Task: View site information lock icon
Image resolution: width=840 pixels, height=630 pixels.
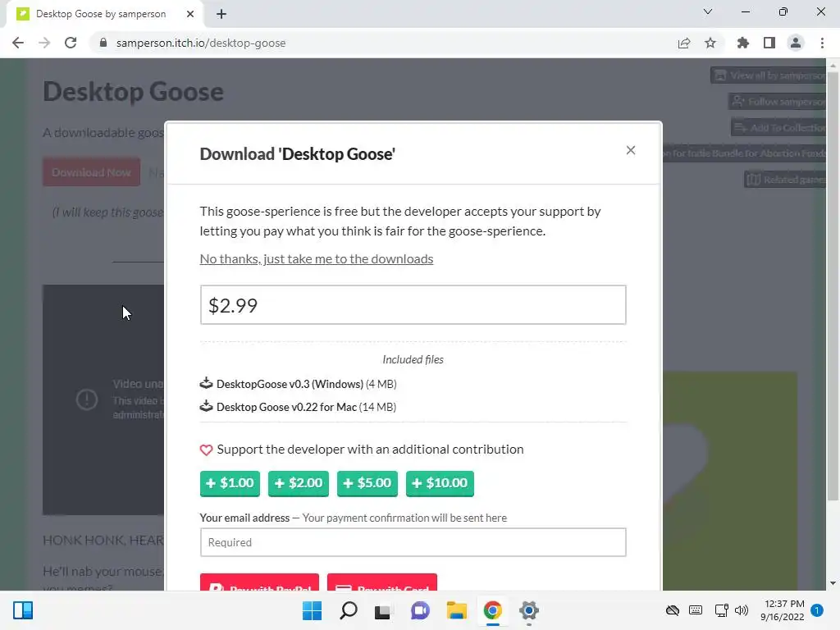Action: (103, 43)
